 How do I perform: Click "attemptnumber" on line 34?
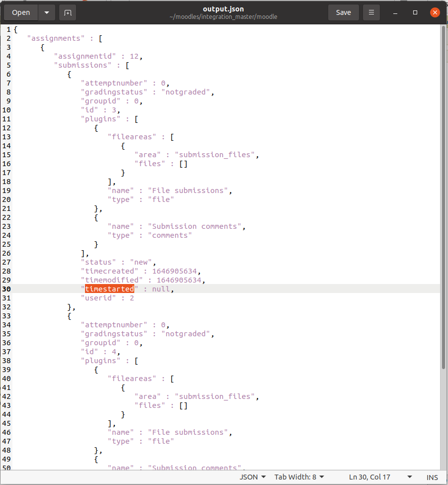click(114, 325)
